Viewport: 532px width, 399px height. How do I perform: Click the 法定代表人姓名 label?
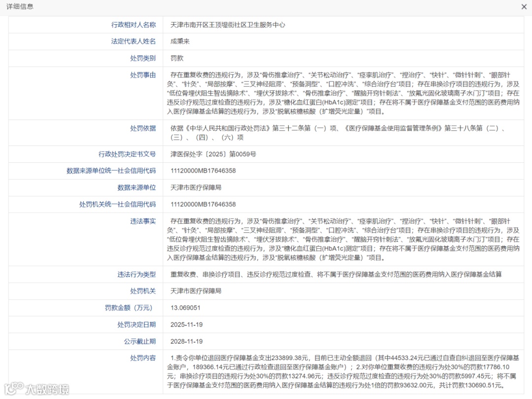(x=133, y=41)
